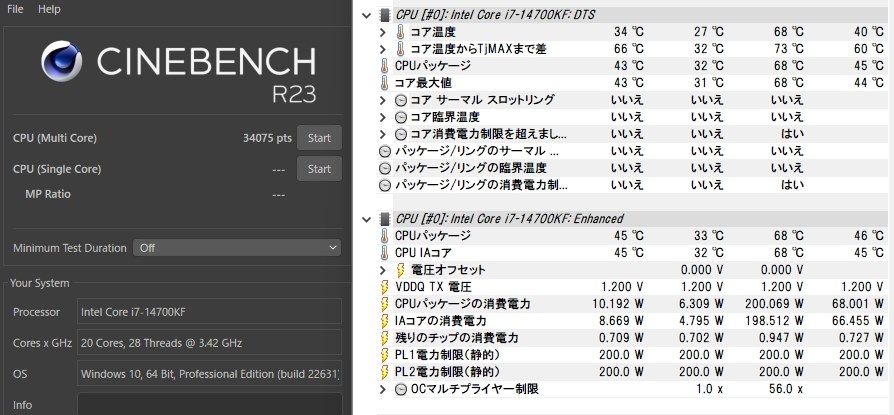Image resolution: width=894 pixels, height=415 pixels.
Task: Click the OS field showing Windows 10
Action: click(x=209, y=374)
